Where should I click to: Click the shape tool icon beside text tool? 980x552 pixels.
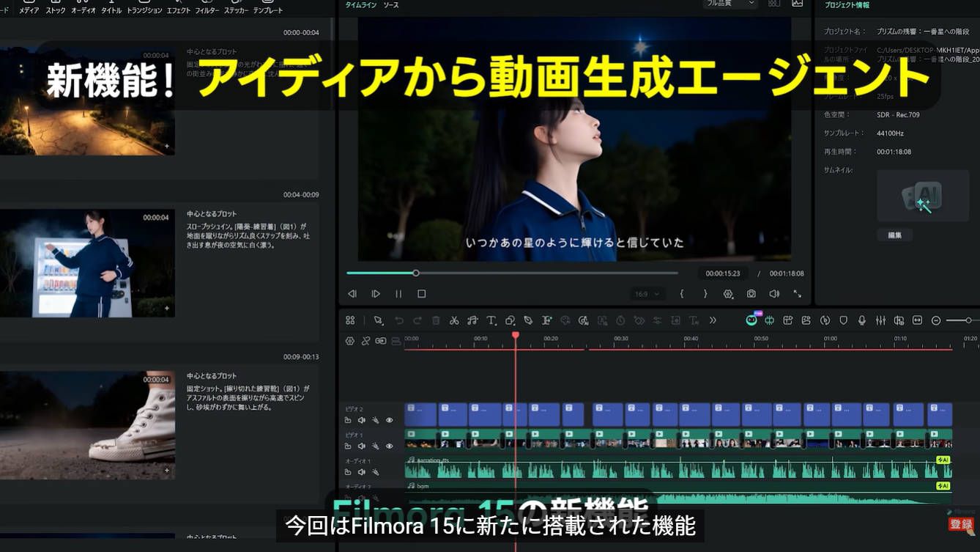point(510,320)
